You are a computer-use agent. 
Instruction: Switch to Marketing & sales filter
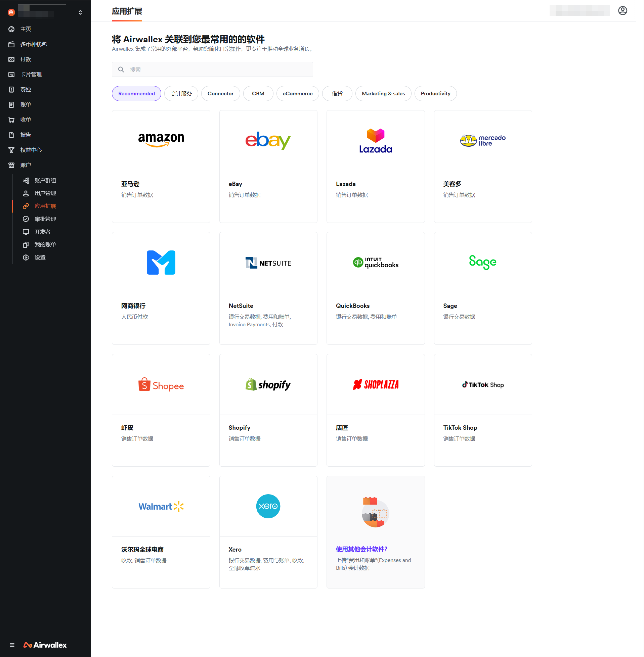383,94
